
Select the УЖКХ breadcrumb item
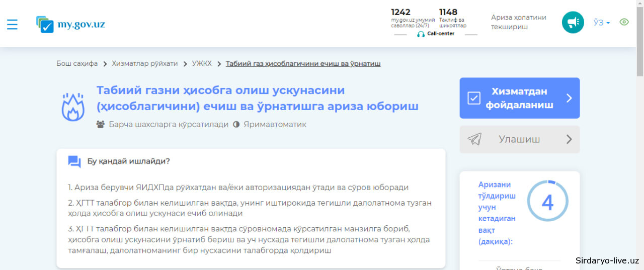pos(202,64)
